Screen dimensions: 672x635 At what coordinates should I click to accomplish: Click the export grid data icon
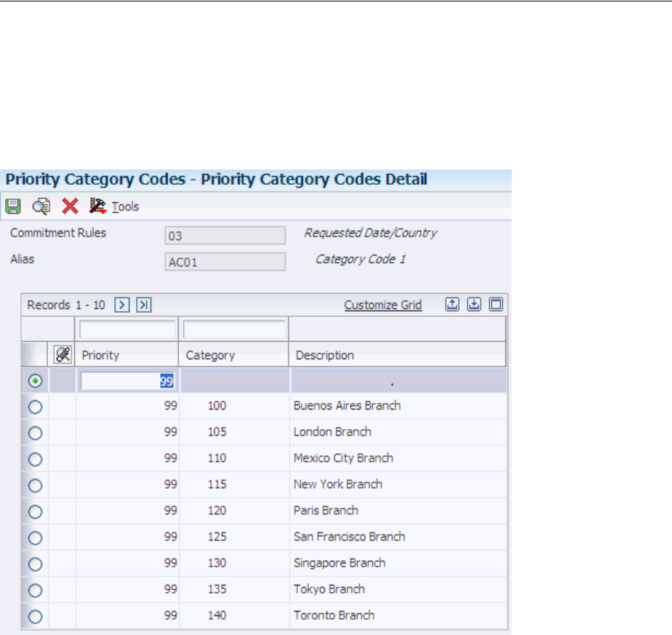pos(452,305)
